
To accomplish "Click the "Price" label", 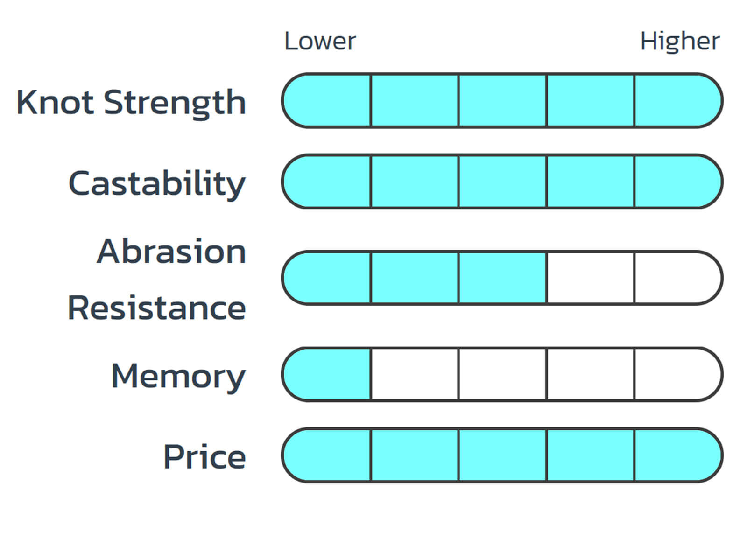I will 204,457.
